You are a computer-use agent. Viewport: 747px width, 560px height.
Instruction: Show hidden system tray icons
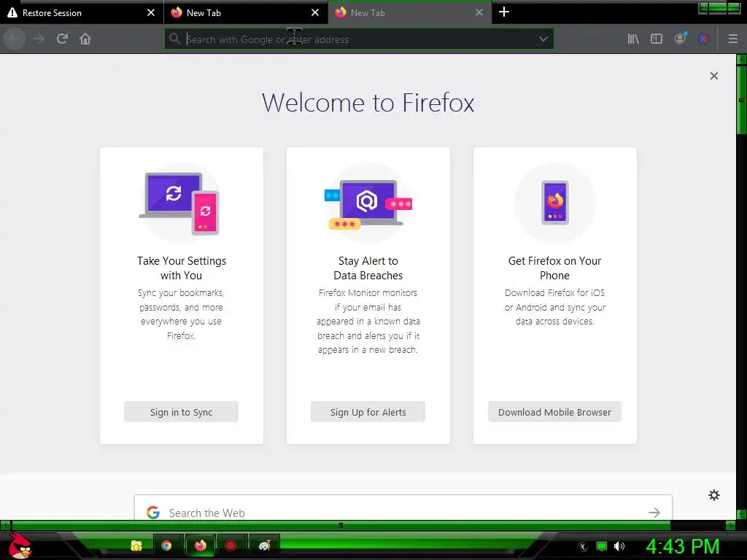[x=583, y=547]
